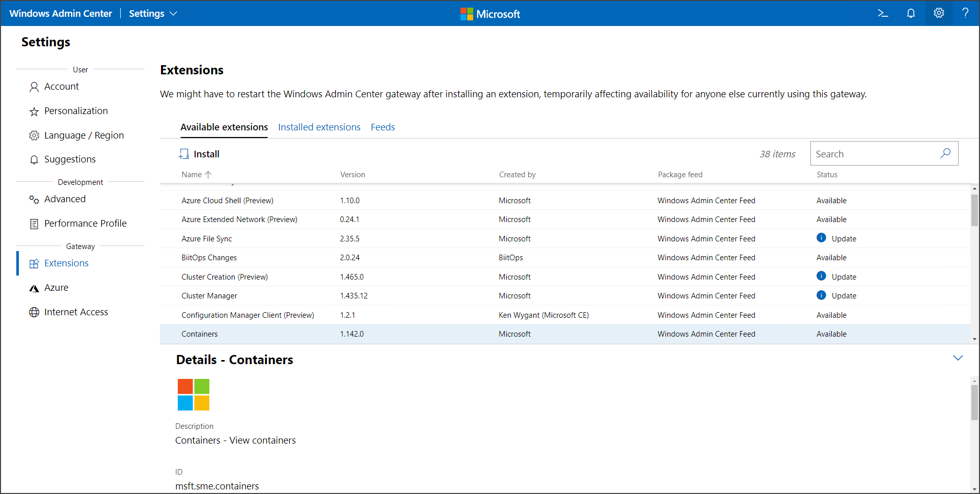The width and height of the screenshot is (980, 494).
Task: Click the settings gear icon
Action: pyautogui.click(x=939, y=13)
